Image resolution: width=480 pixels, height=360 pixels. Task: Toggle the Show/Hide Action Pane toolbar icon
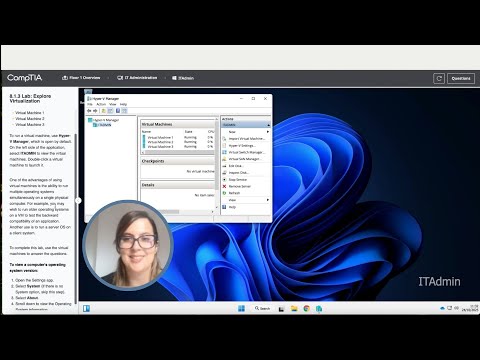click(x=124, y=111)
